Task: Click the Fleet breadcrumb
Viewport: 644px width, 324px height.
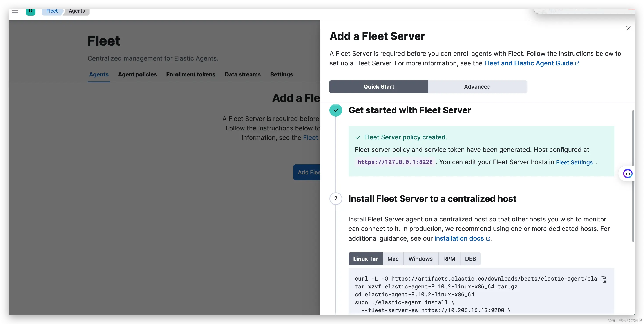Action: point(52,11)
